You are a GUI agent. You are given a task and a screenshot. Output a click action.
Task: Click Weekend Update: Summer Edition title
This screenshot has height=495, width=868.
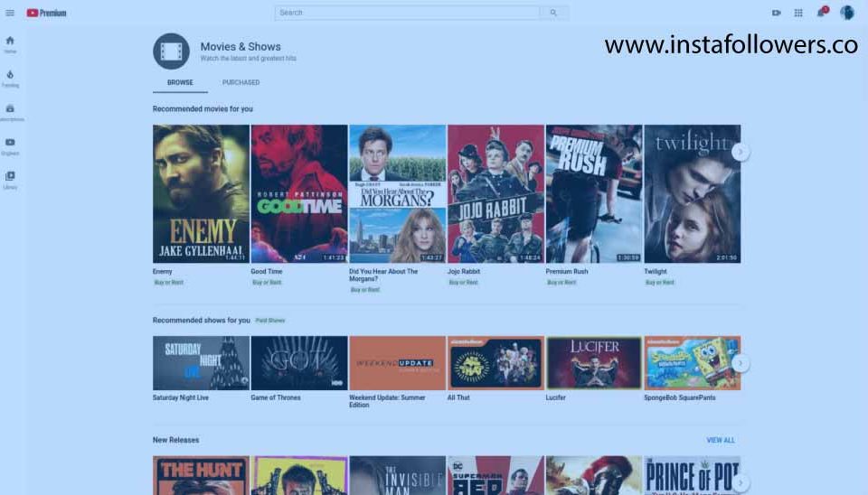point(387,401)
